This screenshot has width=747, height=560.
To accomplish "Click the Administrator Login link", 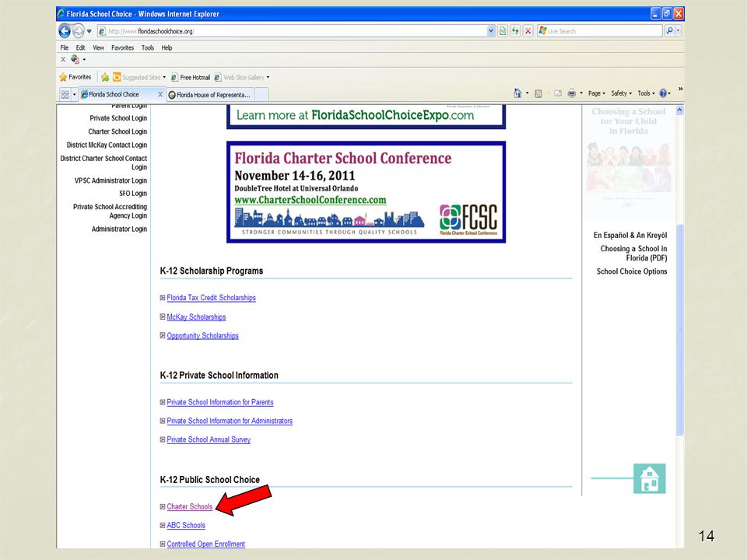I will 119,229.
